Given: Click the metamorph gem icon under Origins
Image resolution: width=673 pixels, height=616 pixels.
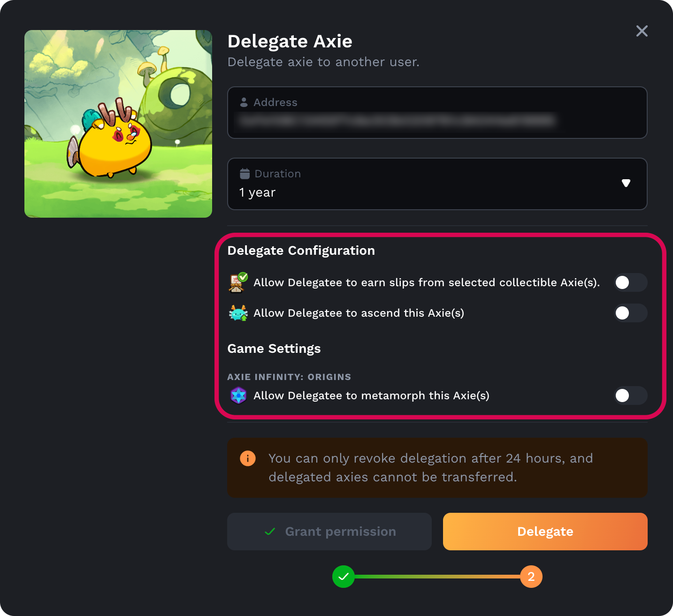Looking at the screenshot, I should pos(238,395).
